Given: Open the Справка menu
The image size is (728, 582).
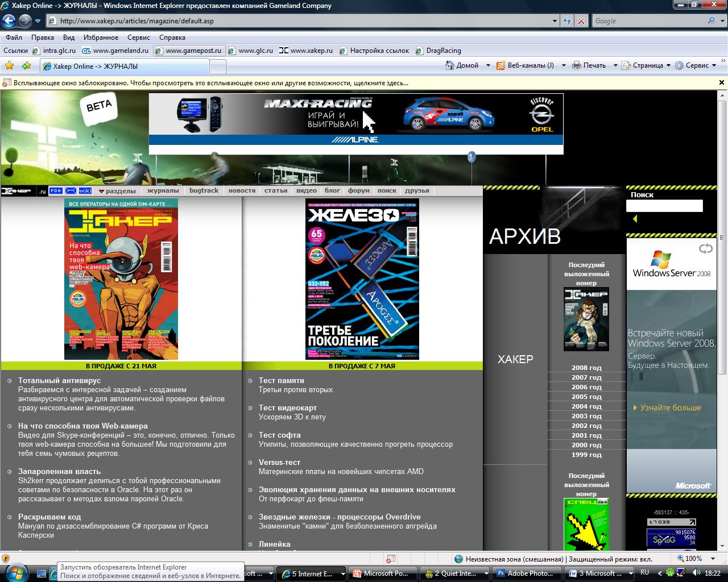Looking at the screenshot, I should coord(172,38).
